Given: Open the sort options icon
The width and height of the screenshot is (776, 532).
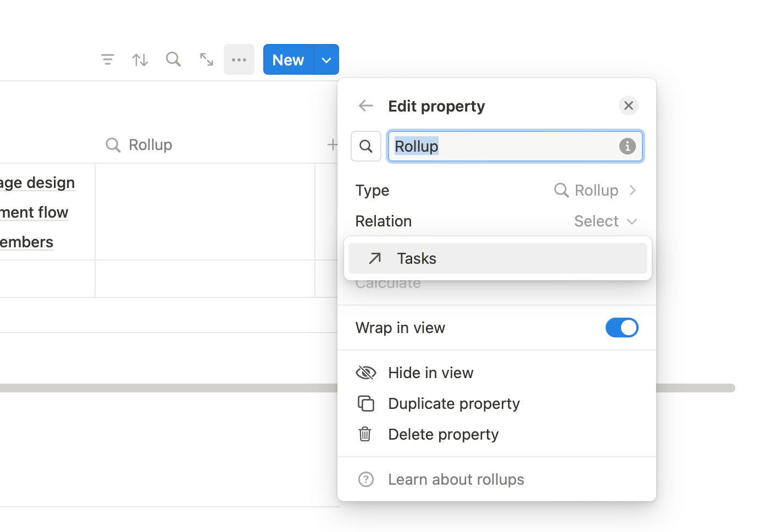Looking at the screenshot, I should click(x=140, y=59).
